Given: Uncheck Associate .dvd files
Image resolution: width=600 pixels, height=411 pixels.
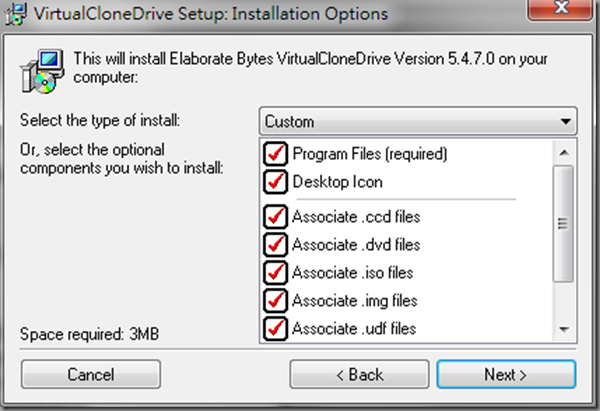Looking at the screenshot, I should (x=275, y=245).
